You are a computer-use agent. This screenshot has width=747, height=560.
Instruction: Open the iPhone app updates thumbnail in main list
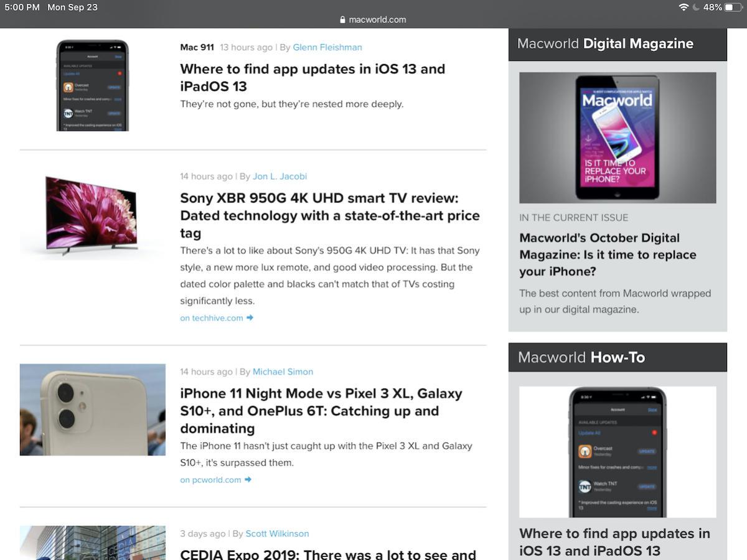(x=93, y=85)
